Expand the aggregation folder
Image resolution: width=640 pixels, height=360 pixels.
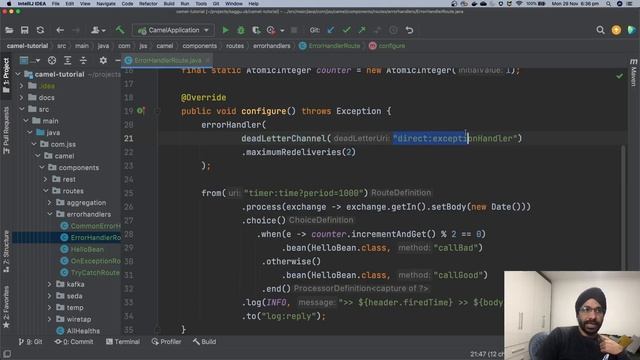[x=50, y=202]
